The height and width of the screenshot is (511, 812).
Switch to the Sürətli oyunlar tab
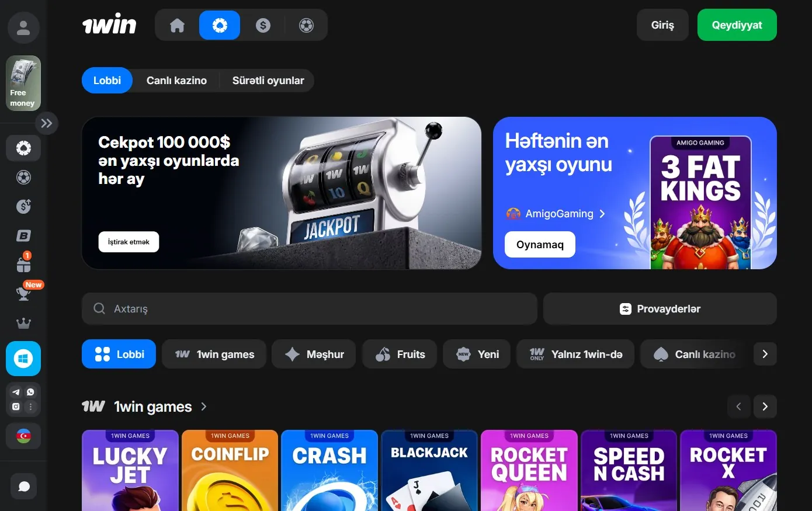point(268,81)
